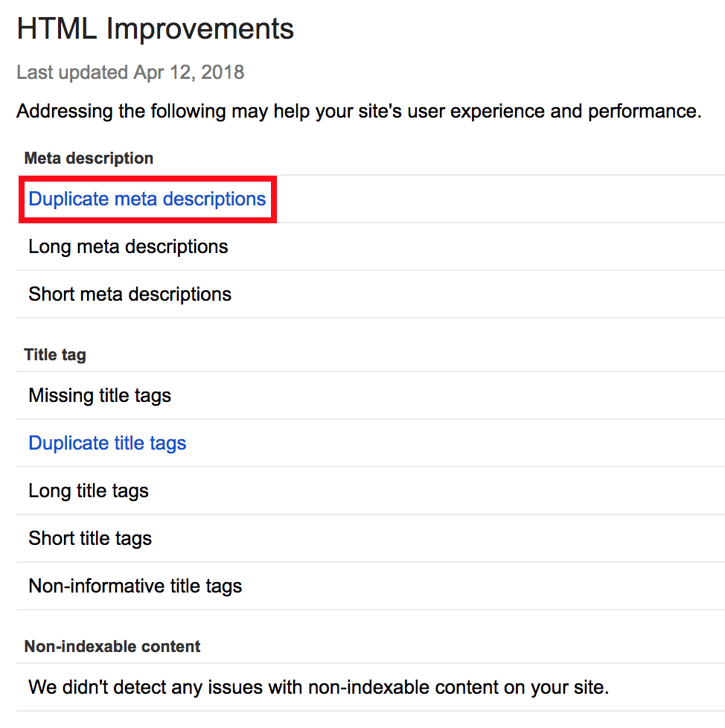
Task: Click the Last updated Apr 12, 2018 text
Action: click(x=130, y=72)
